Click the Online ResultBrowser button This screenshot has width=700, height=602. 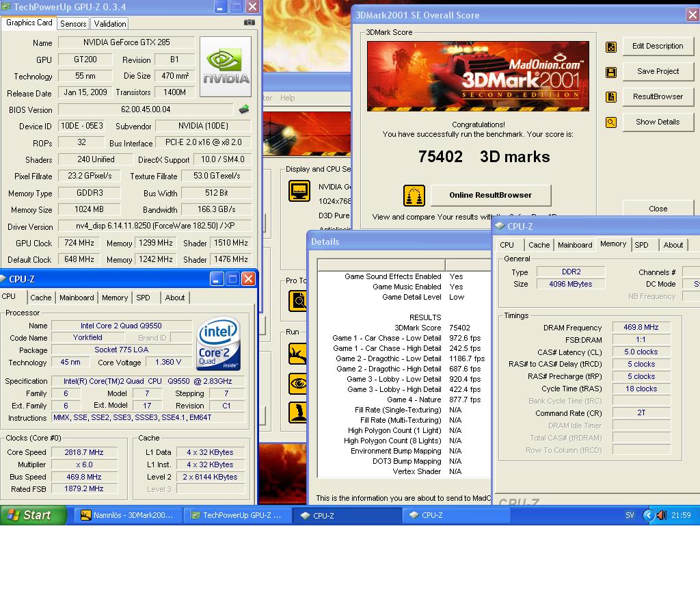point(491,195)
